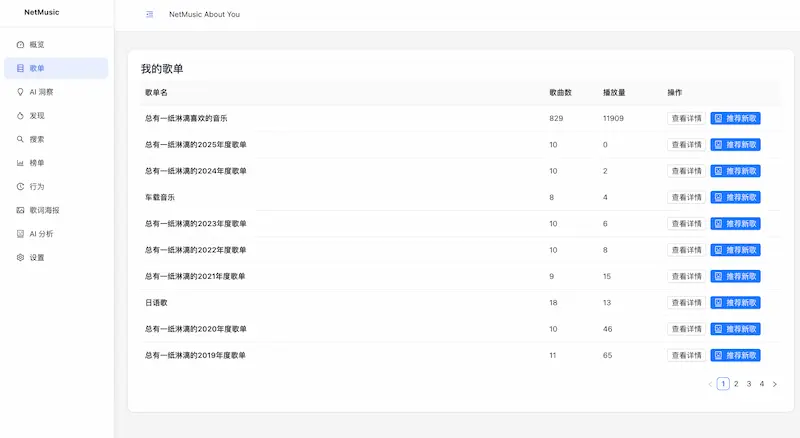
Task: Click the previous page arrow
Action: click(x=710, y=384)
